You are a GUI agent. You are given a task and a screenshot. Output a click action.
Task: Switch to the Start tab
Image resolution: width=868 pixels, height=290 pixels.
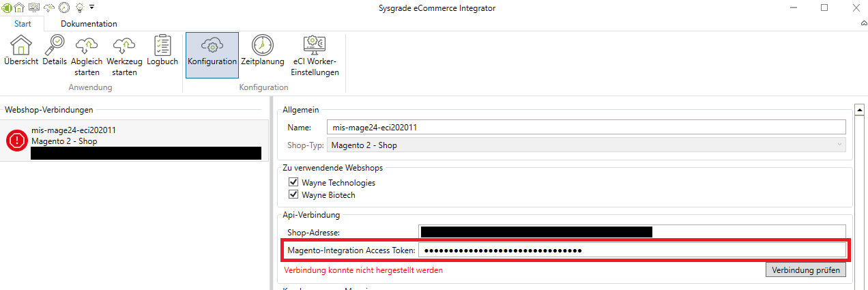(23, 24)
